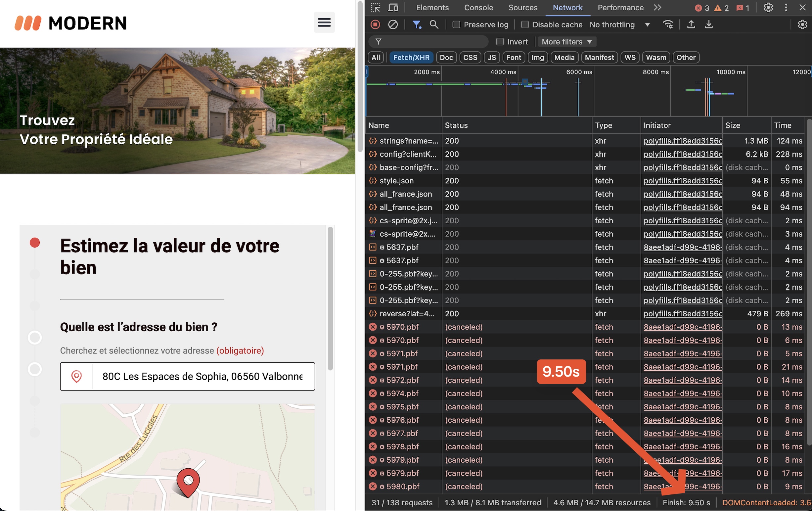Sort by Type column header
This screenshot has width=812, height=511.
click(616, 125)
